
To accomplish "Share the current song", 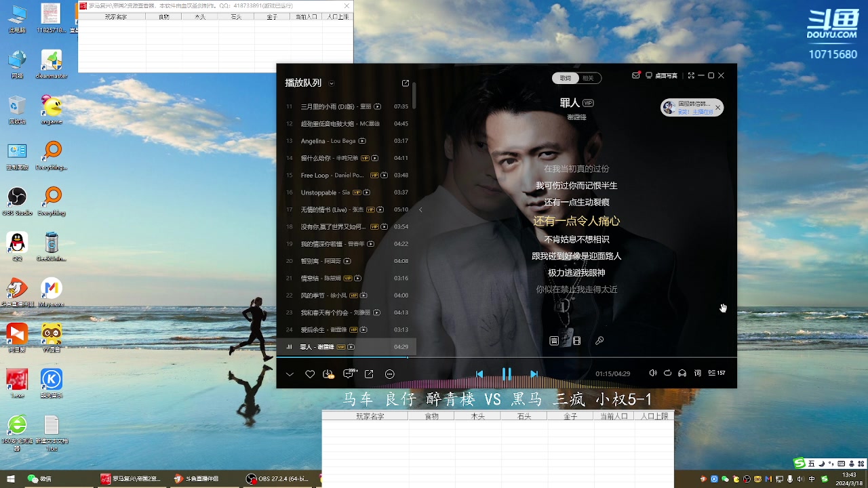I will (x=369, y=374).
